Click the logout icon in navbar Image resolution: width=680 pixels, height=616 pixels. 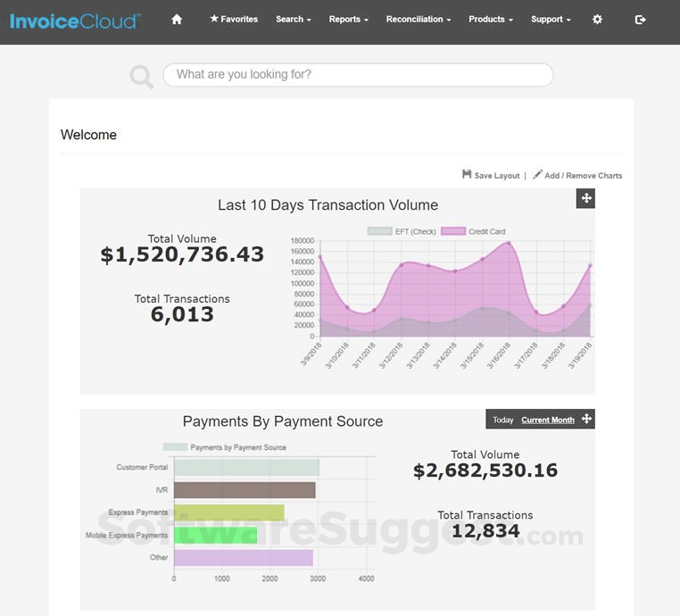pyautogui.click(x=640, y=19)
